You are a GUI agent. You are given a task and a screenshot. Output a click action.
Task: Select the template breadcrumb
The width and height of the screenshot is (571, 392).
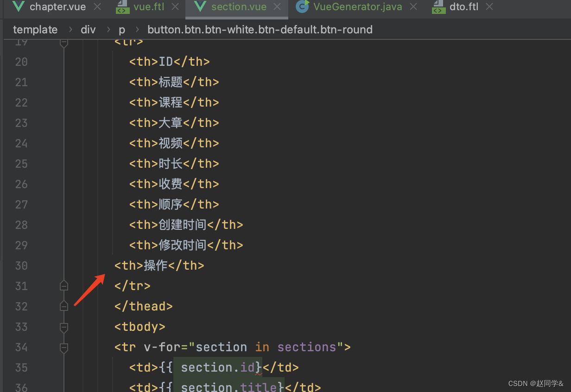click(x=35, y=30)
